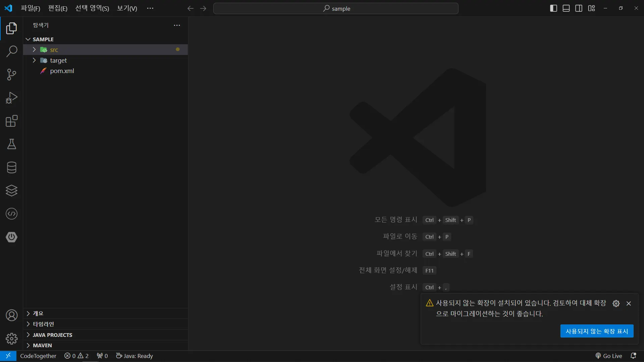The height and width of the screenshot is (362, 644).
Task: Expand the MAVEN section
Action: click(x=42, y=345)
